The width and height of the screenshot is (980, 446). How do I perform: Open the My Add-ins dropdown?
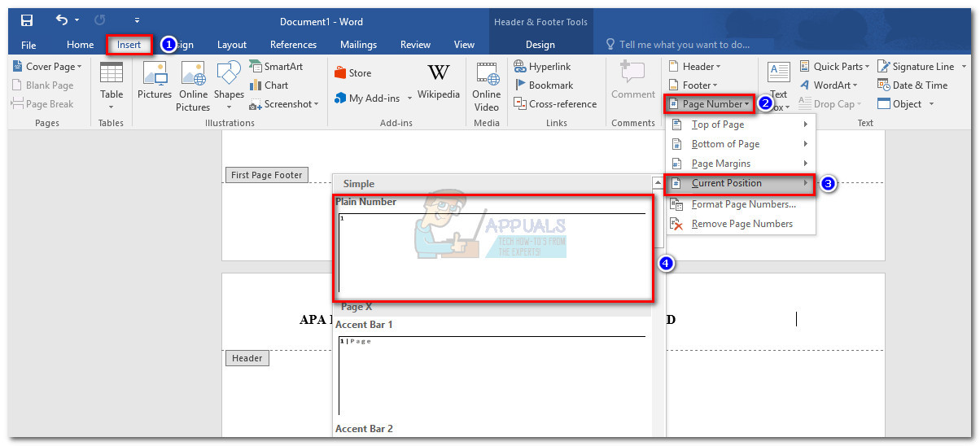(x=374, y=98)
